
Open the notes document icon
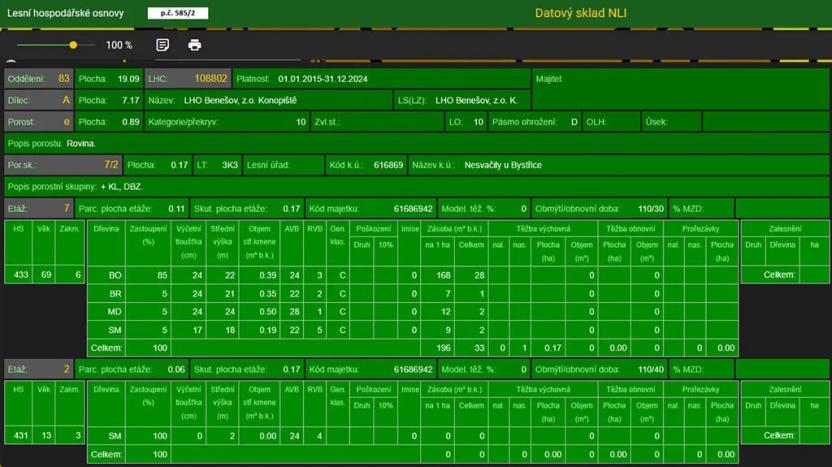[162, 45]
